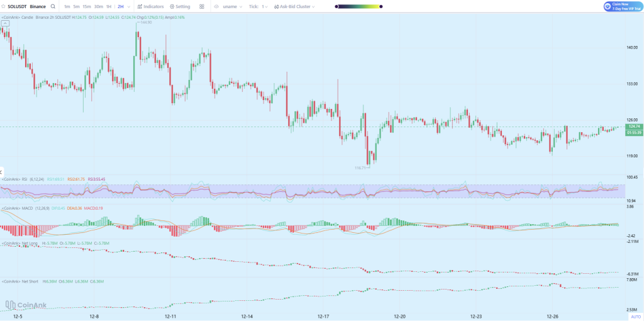Collapse the candle legend with the up-arrow box
Image resolution: width=644 pixels, height=321 pixels.
tap(5, 23)
